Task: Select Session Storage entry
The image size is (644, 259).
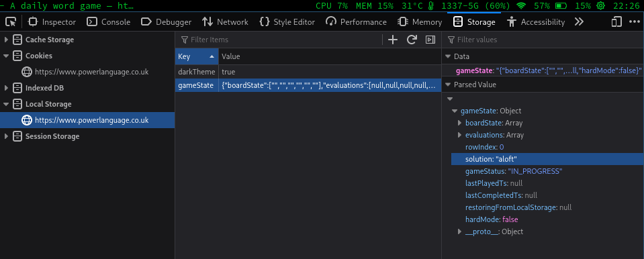Action: (x=52, y=136)
